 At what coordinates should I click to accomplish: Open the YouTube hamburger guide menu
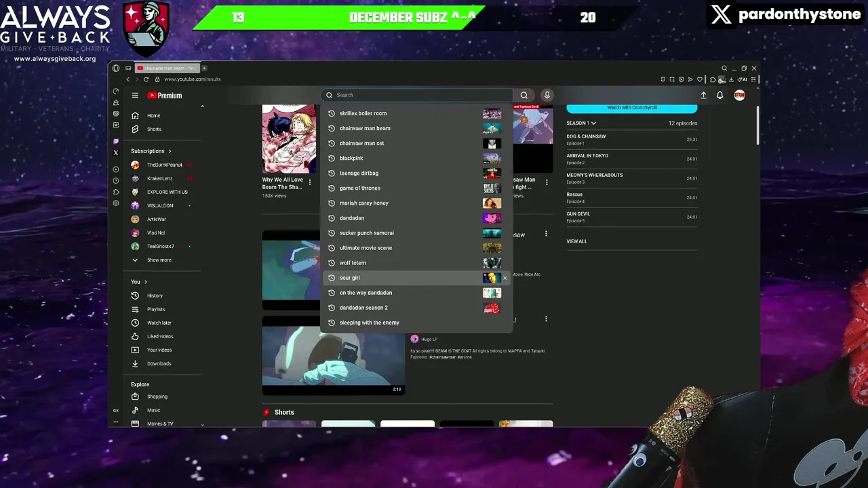pyautogui.click(x=135, y=96)
